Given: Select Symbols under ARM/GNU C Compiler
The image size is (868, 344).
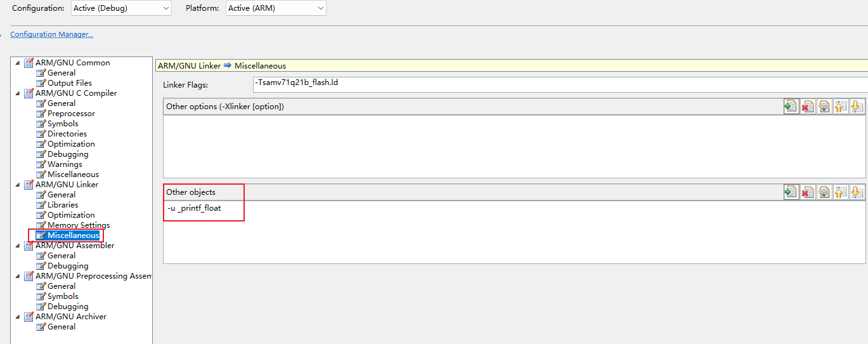Looking at the screenshot, I should (63, 124).
